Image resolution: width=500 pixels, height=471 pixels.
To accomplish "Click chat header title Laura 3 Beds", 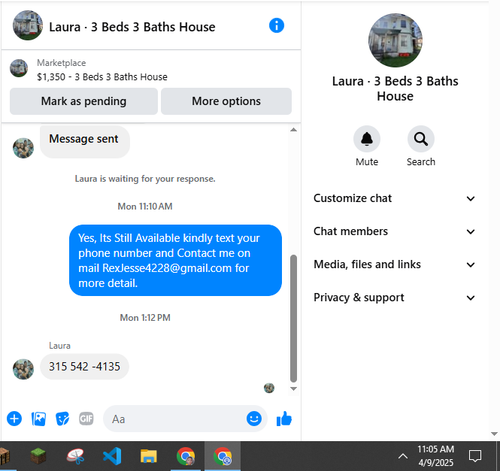I will click(x=132, y=27).
